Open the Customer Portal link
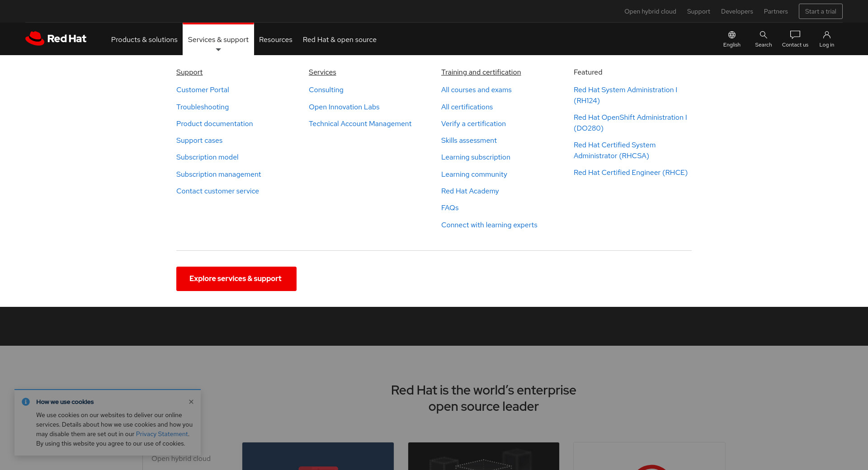868x470 pixels. coord(203,90)
